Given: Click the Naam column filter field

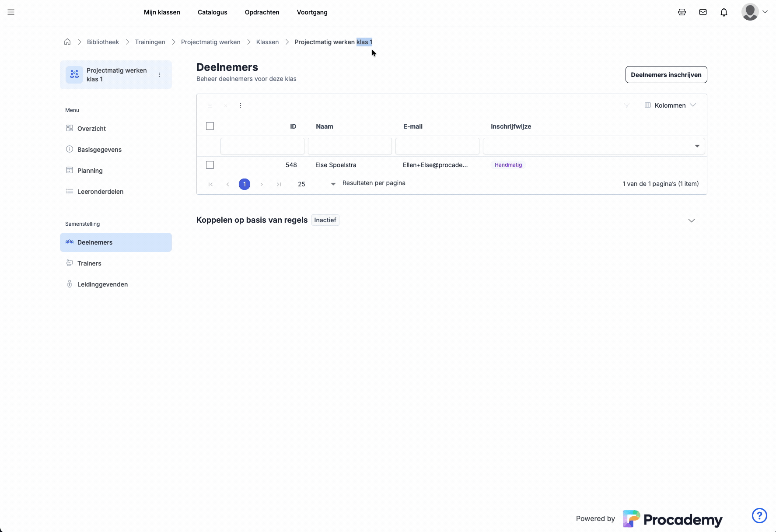Looking at the screenshot, I should [350, 146].
